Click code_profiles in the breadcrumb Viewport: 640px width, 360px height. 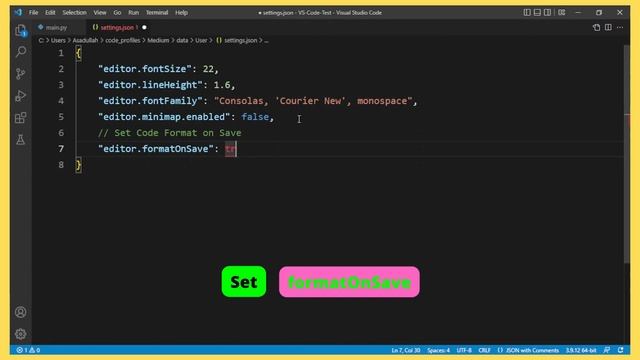pos(122,40)
